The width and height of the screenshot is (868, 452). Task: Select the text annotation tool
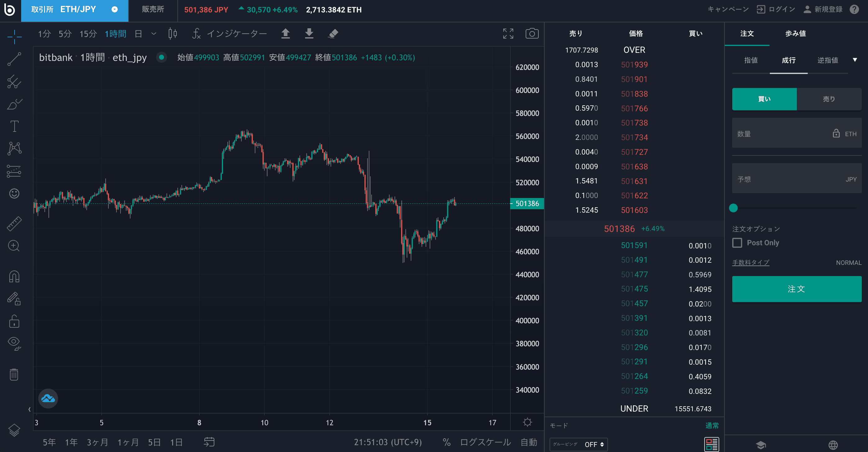(x=14, y=127)
